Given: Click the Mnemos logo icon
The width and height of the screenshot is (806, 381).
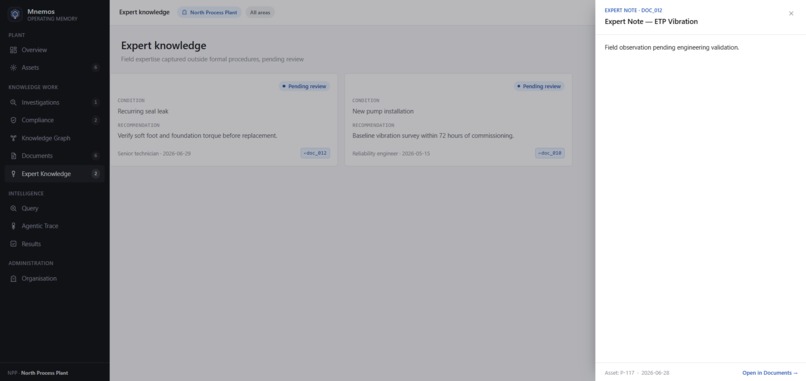Looking at the screenshot, I should click(15, 14).
